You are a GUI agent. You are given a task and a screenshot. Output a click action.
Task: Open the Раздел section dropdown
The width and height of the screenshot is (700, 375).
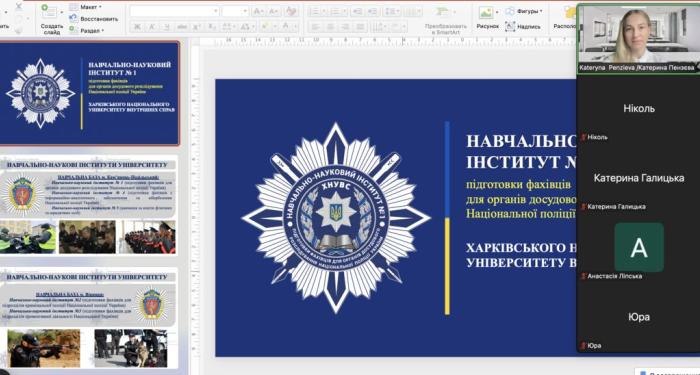(87, 30)
